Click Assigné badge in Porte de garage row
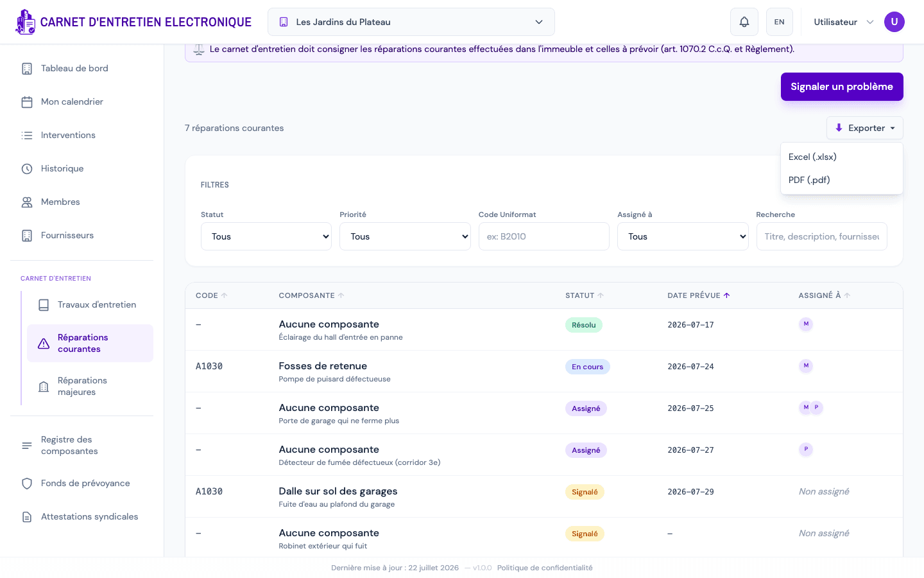 point(586,408)
